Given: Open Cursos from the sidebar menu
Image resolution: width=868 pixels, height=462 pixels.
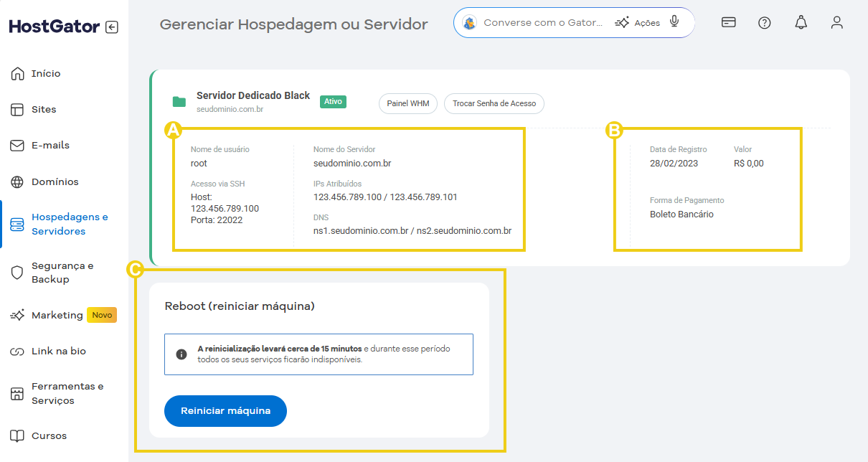Looking at the screenshot, I should point(48,435).
